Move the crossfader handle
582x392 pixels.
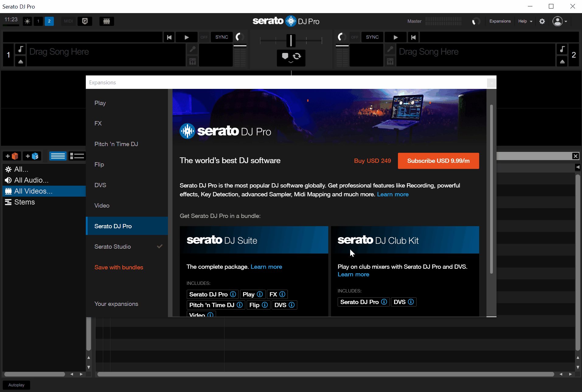[291, 40]
